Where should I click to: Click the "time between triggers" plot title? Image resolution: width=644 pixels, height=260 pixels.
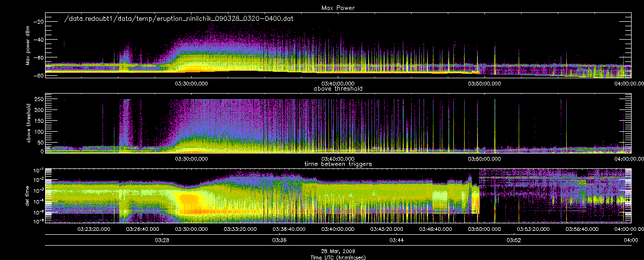pos(338,164)
